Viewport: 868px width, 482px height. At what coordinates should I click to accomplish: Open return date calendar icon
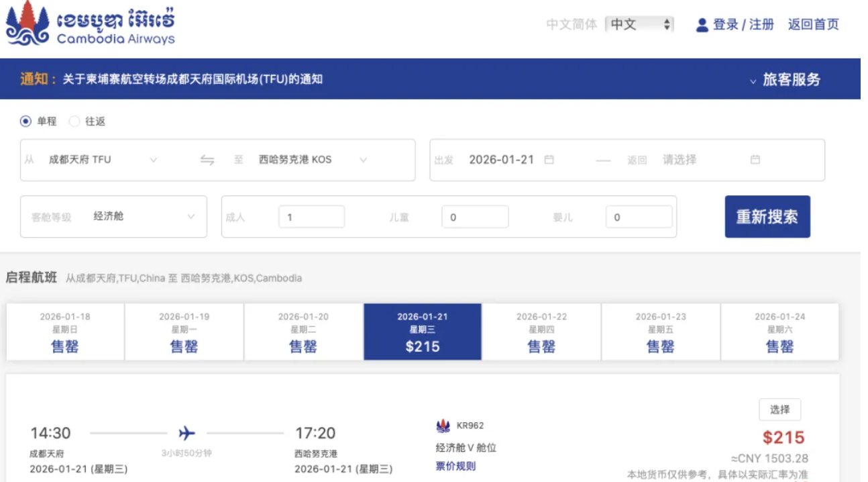(755, 160)
